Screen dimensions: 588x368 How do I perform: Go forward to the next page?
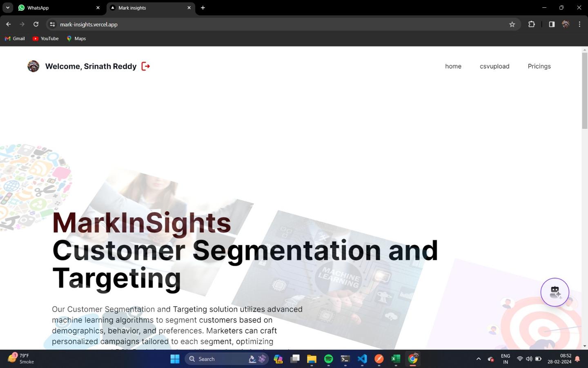coord(22,24)
